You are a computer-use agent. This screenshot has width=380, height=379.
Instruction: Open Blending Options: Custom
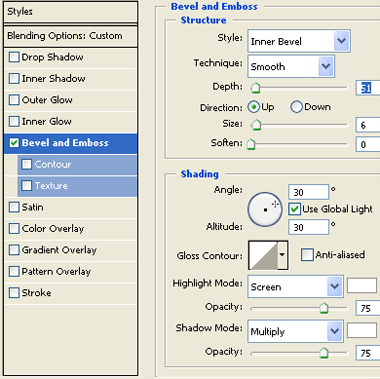click(71, 36)
